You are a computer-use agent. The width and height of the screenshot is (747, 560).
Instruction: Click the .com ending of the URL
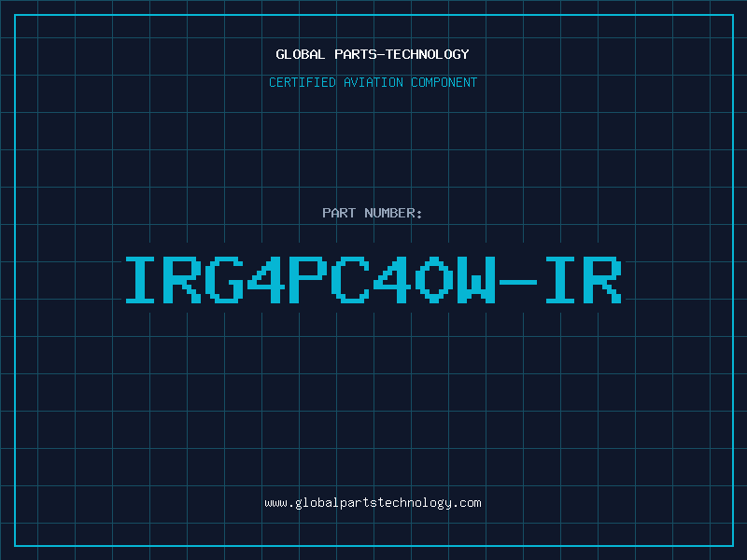pos(467,503)
